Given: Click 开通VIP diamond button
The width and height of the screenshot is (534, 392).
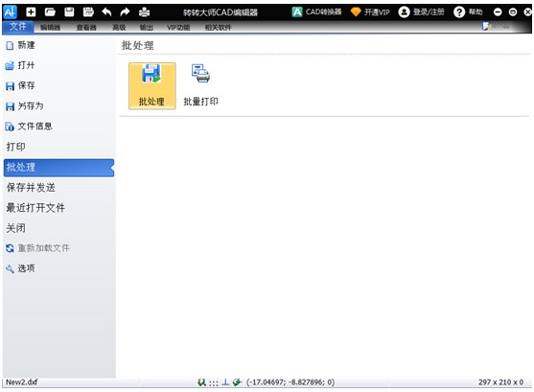Looking at the screenshot, I should [370, 12].
